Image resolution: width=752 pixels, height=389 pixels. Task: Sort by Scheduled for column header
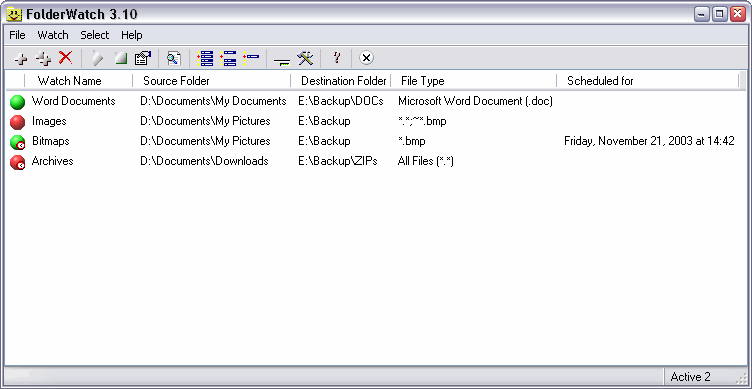pyautogui.click(x=648, y=81)
